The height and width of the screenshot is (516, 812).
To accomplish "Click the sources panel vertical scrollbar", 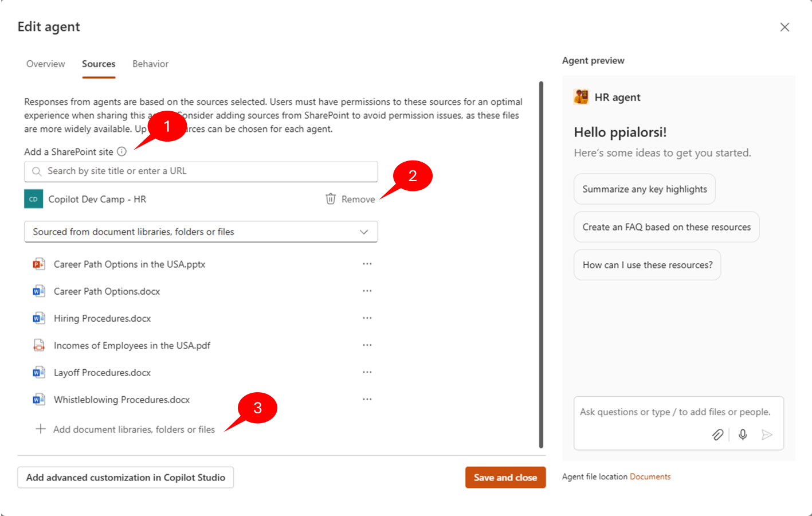I will click(541, 264).
